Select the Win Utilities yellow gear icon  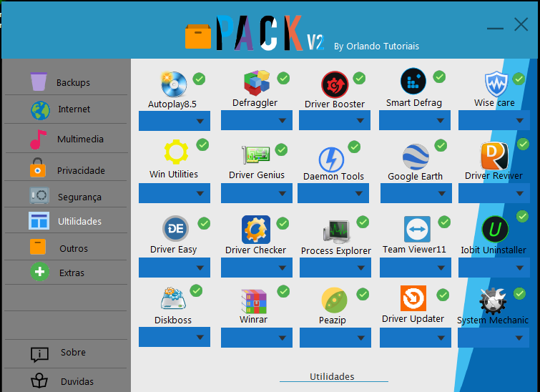point(176,152)
